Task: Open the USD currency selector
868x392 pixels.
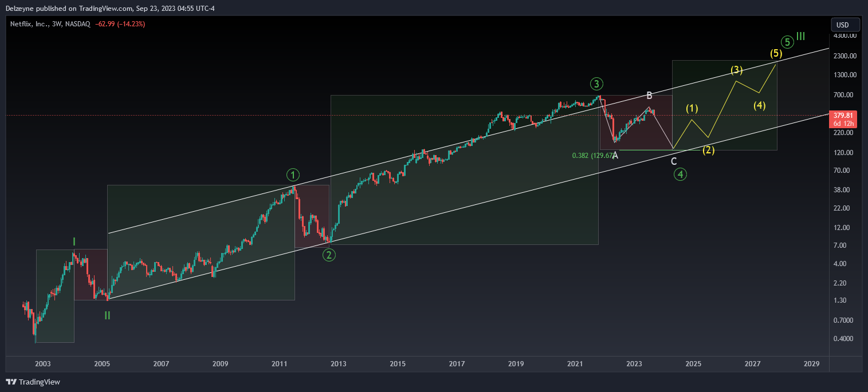Action: (x=845, y=25)
